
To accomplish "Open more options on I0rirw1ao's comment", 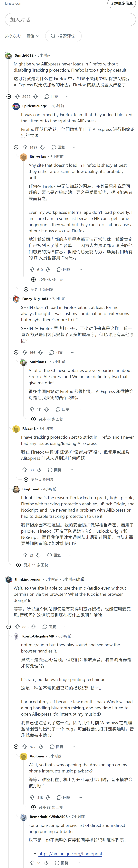I will coord(80,270).
